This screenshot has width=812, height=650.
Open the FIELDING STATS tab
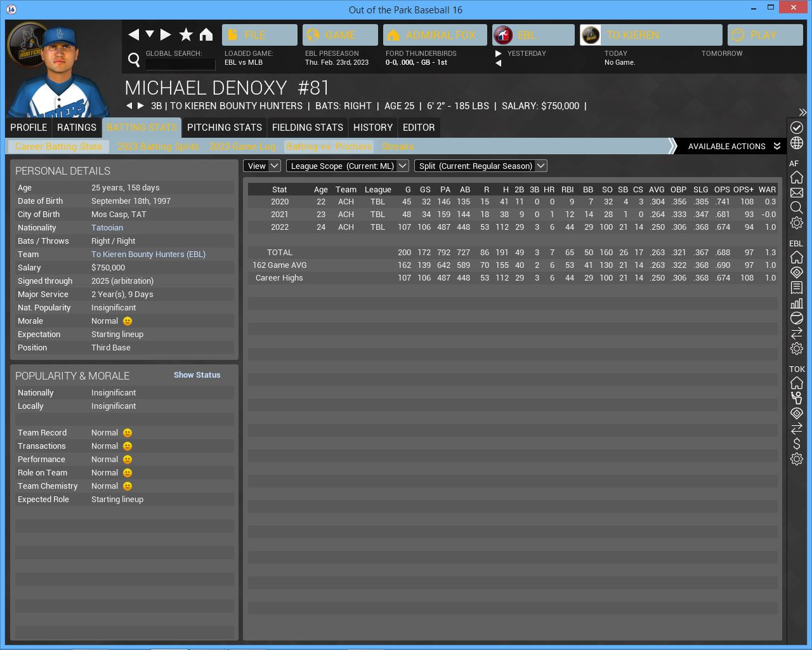click(x=308, y=128)
